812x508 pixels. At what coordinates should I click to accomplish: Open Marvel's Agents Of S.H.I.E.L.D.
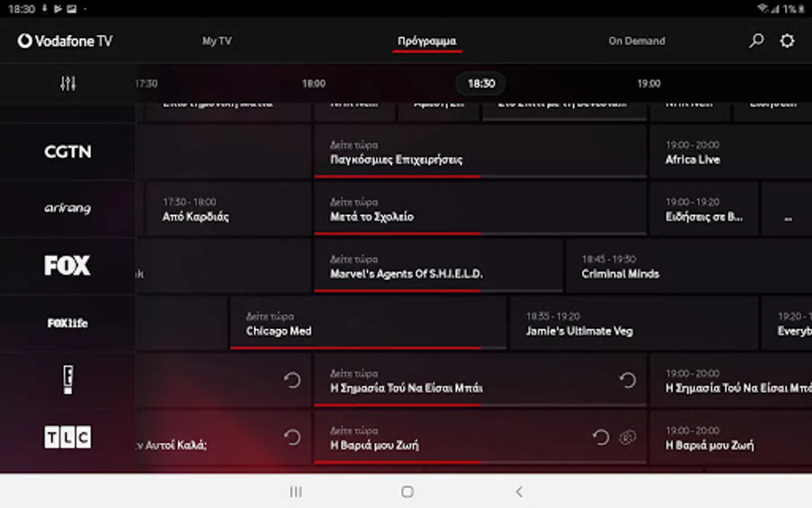pos(439,265)
